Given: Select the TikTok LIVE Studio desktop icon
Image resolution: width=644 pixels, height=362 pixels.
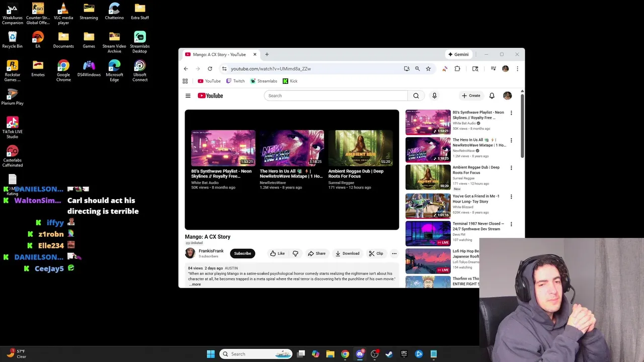Looking at the screenshot, I should [12, 128].
